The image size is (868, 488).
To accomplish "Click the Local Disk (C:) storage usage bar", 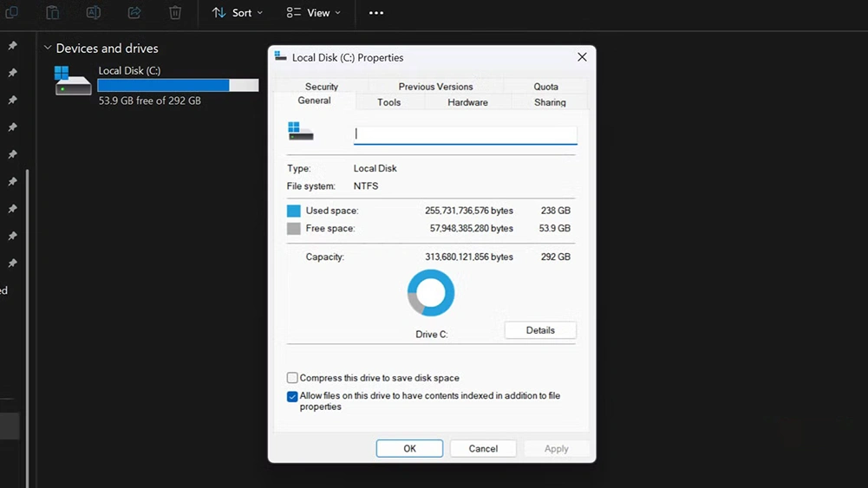I will tap(178, 86).
